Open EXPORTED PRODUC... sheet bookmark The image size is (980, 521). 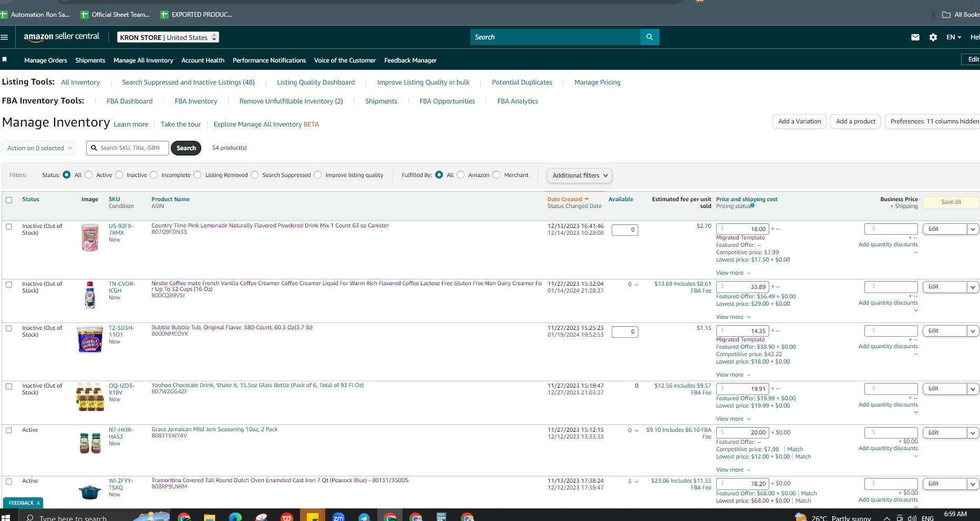pos(197,15)
